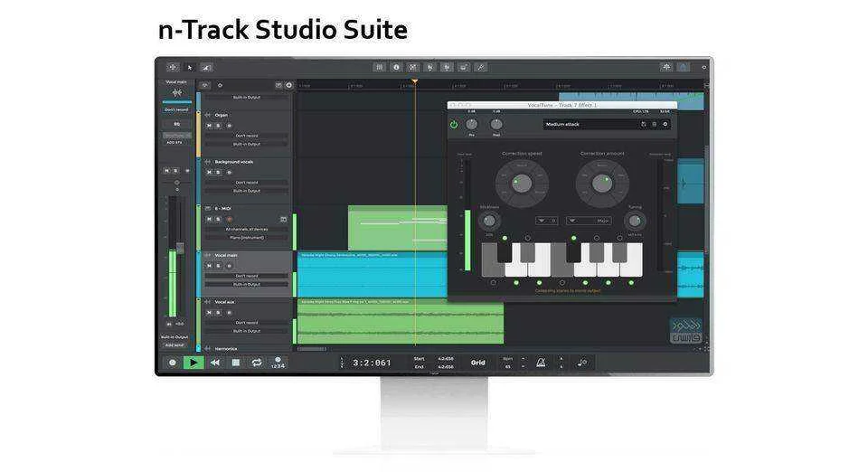Click the Grid button in transport bar
The width and height of the screenshot is (868, 472).
pos(477,363)
